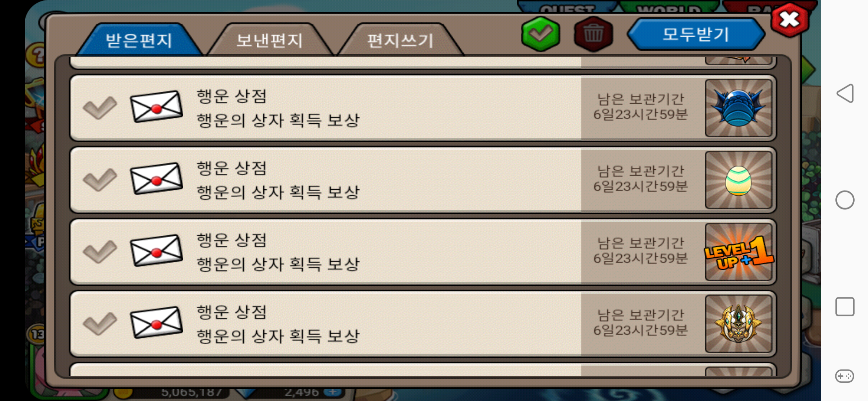Screen dimensions: 868x401
Task: Open the first mail envelope icon
Action: 156,107
